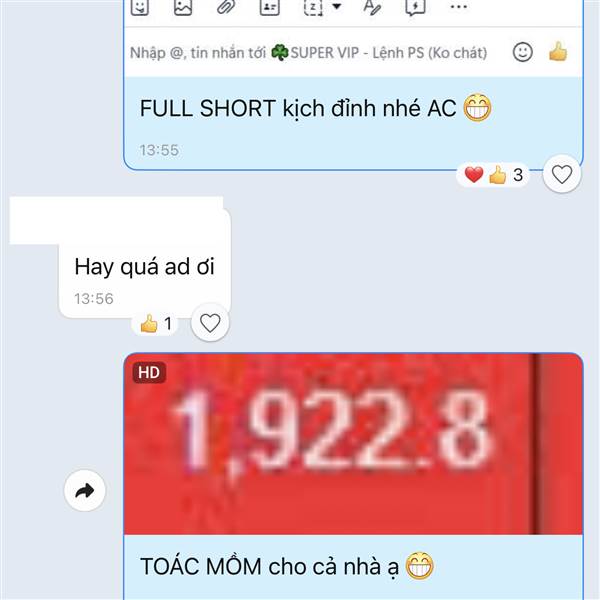This screenshot has width=600, height=600.
Task: Select the screenshot capture tool icon
Action: 313,7
